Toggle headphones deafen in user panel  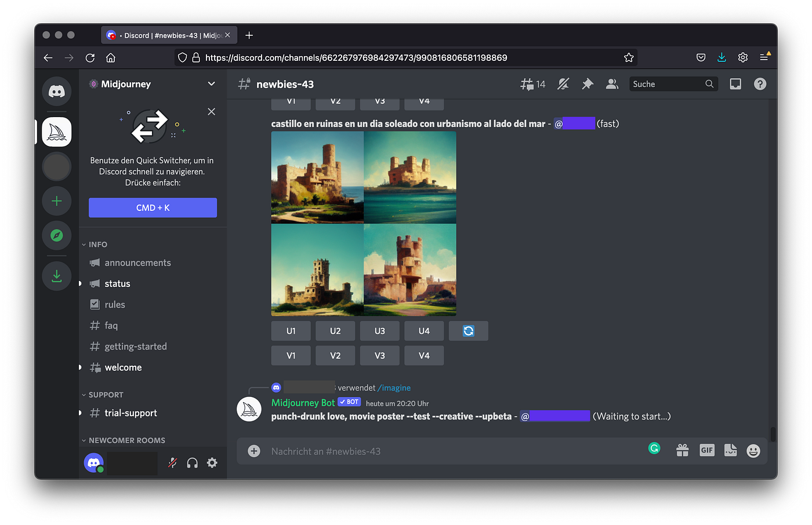(192, 462)
